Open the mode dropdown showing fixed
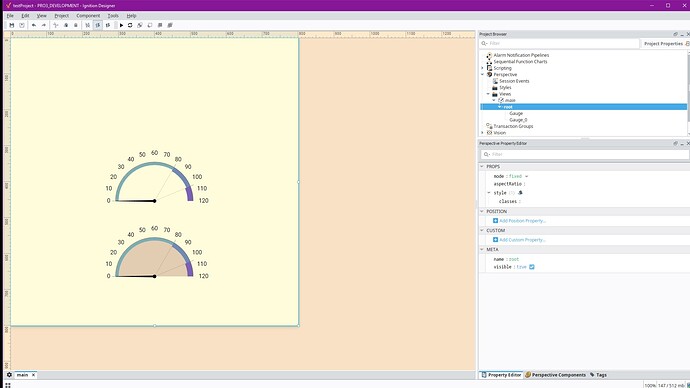 click(x=526, y=176)
